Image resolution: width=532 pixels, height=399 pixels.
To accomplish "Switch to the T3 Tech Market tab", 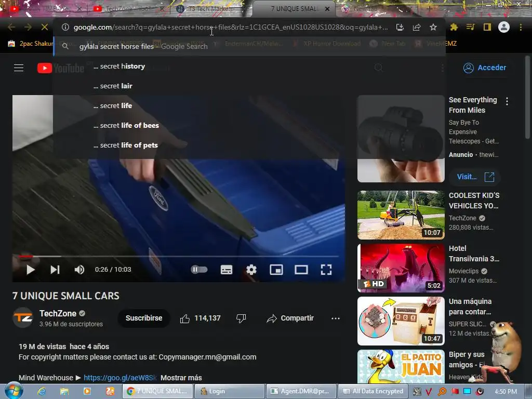I will (210, 9).
